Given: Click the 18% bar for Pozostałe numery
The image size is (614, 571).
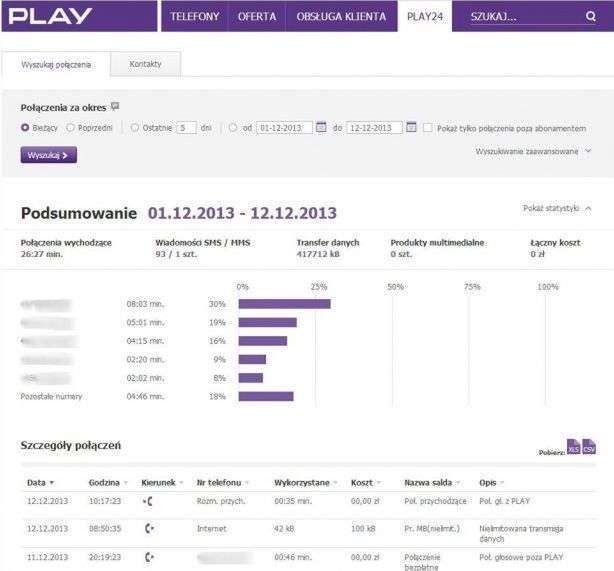Looking at the screenshot, I should coord(266,396).
